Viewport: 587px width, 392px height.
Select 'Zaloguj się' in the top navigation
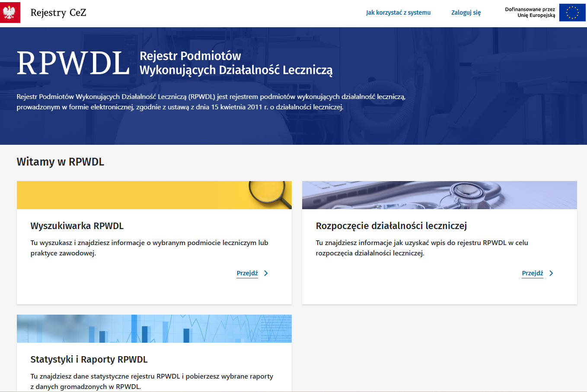(466, 13)
